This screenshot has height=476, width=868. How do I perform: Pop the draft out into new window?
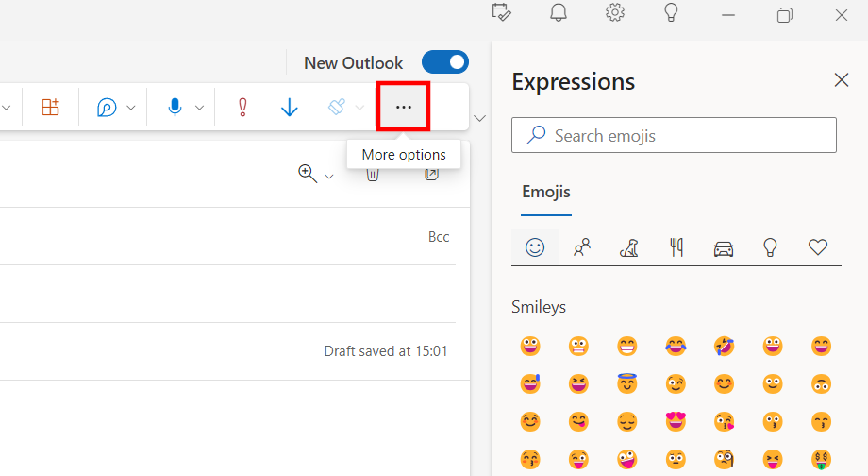431,175
